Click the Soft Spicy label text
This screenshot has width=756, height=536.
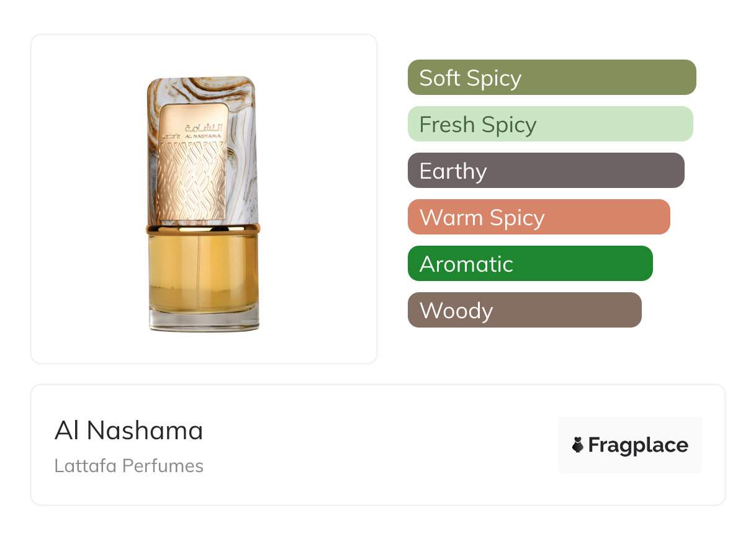(x=470, y=78)
